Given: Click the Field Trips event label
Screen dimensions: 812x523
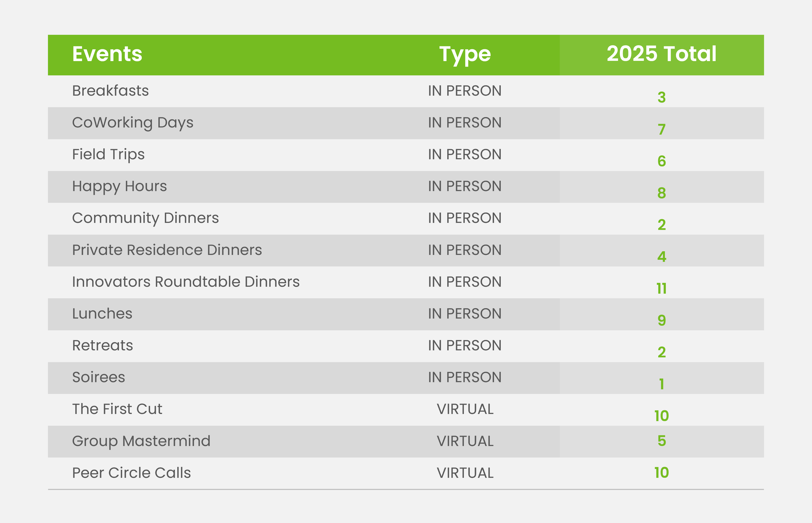Looking at the screenshot, I should click(108, 154).
